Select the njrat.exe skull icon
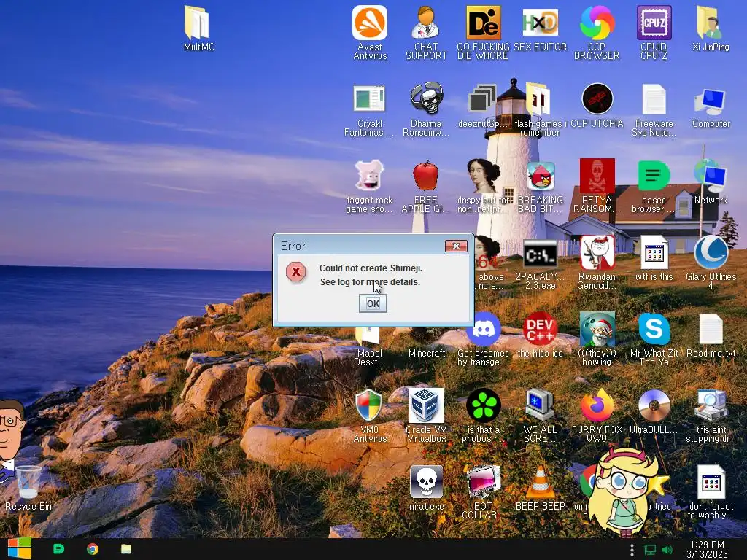Image resolution: width=747 pixels, height=560 pixels. (426, 489)
